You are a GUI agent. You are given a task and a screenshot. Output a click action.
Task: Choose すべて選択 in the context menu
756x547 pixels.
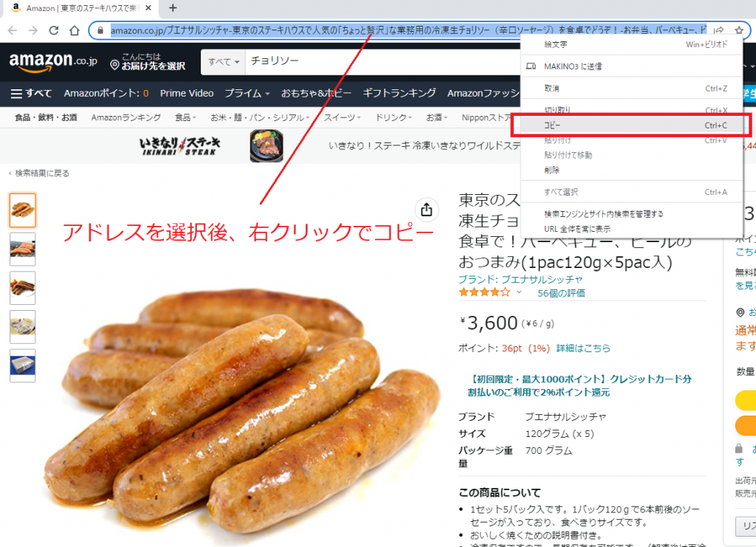(x=632, y=192)
